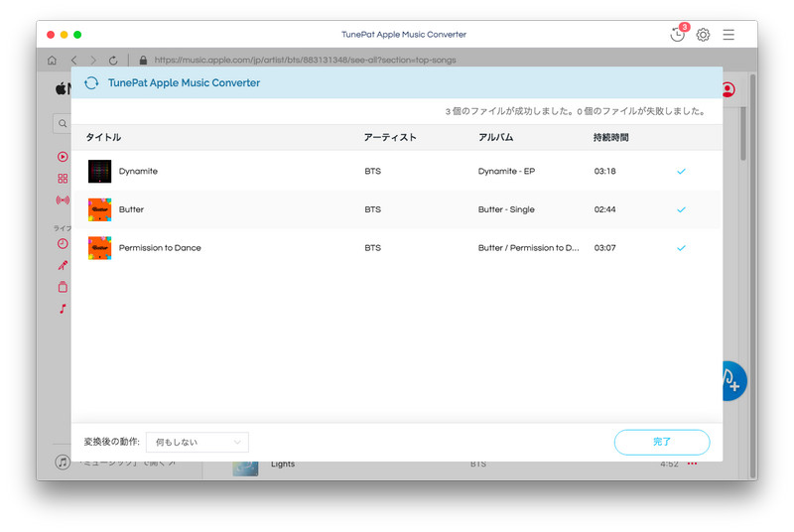
Task: Click the 03:07 duration
Action: coord(605,248)
